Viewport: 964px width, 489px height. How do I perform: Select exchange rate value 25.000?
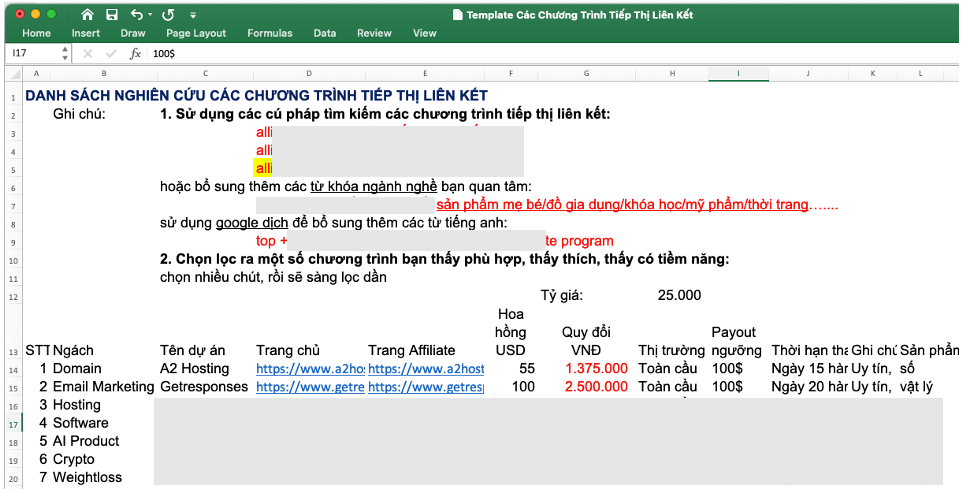point(679,296)
